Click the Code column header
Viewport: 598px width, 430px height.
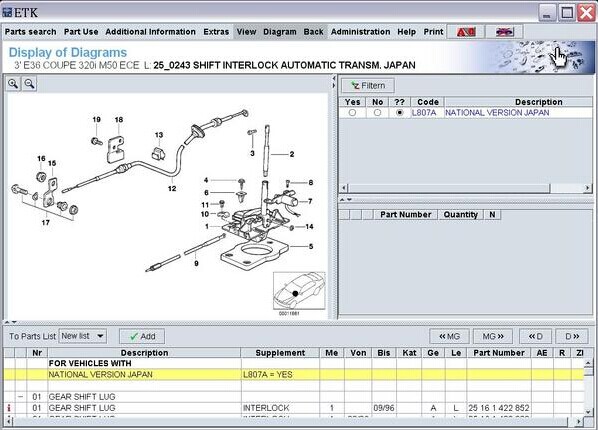428,102
